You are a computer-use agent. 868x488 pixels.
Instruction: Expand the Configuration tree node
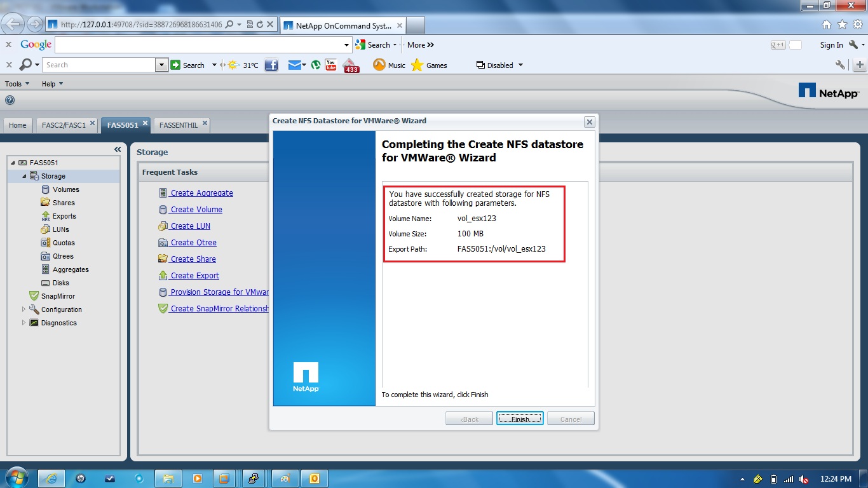tap(24, 309)
